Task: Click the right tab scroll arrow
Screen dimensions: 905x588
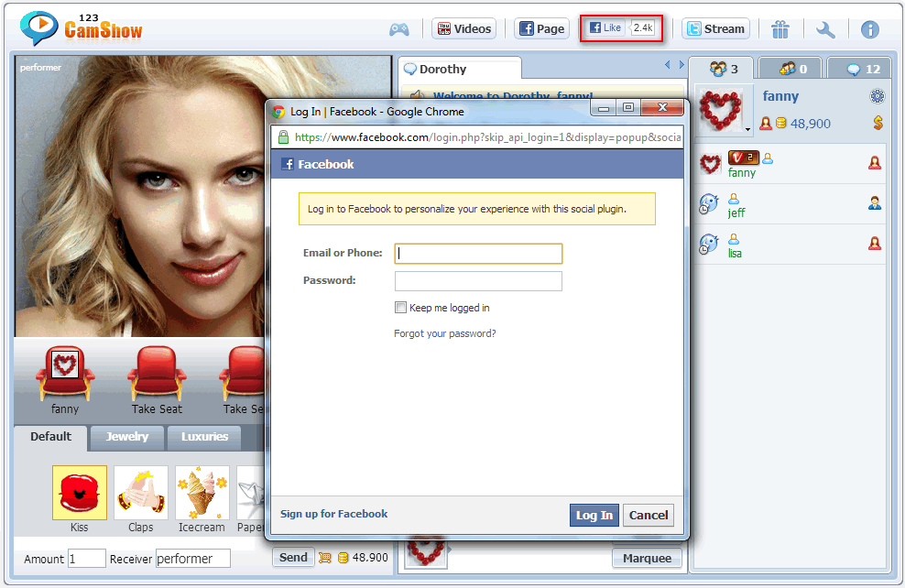Action: click(x=681, y=65)
